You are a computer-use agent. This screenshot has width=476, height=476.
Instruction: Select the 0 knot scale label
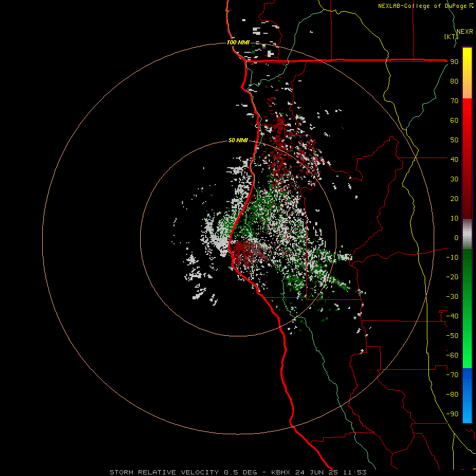click(456, 237)
